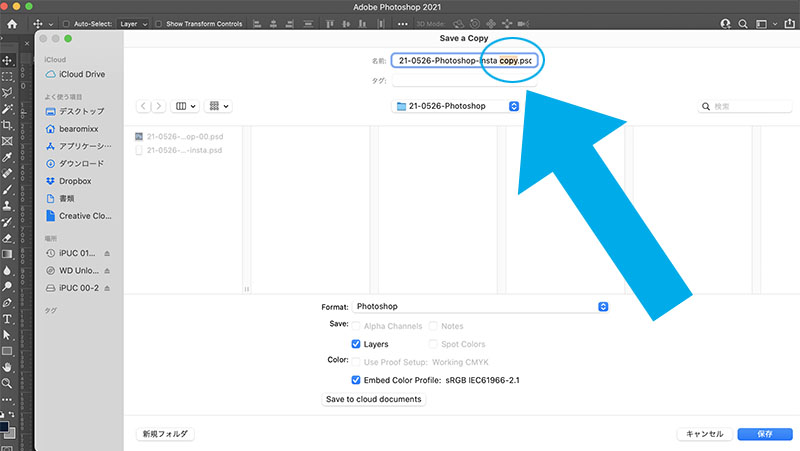Open the Edit Toolbar three-dots button
This screenshot has height=451, width=800.
point(7,399)
